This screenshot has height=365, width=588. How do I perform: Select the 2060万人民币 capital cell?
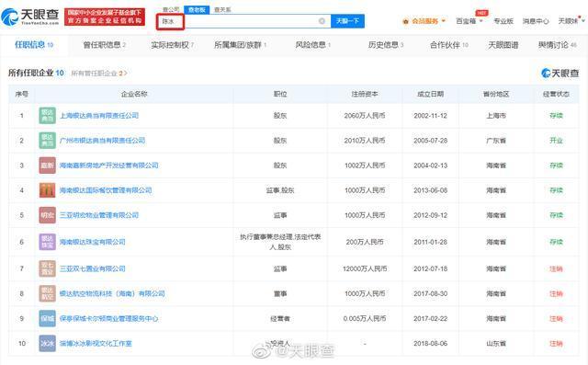tap(365, 116)
